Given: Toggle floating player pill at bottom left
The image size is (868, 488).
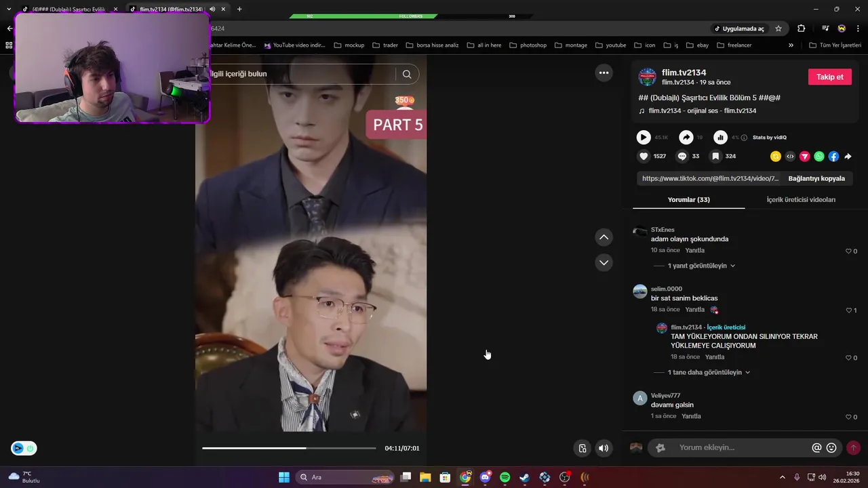Looking at the screenshot, I should 24,448.
